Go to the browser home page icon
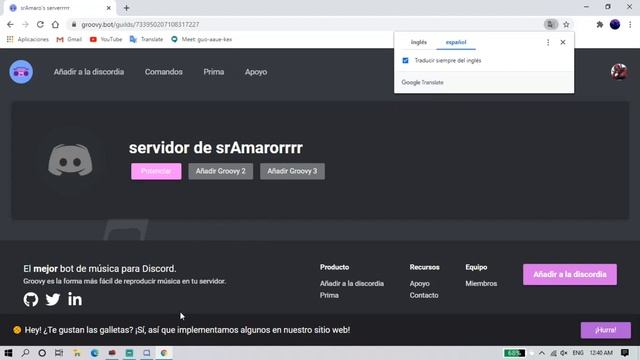640x360 pixels. coord(55,24)
